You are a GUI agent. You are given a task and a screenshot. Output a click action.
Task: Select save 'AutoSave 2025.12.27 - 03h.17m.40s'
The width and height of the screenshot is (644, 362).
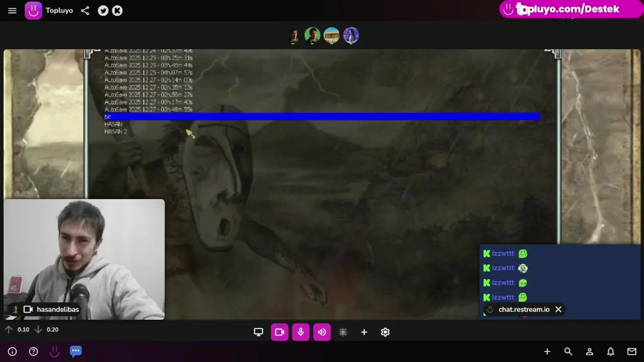click(x=148, y=102)
